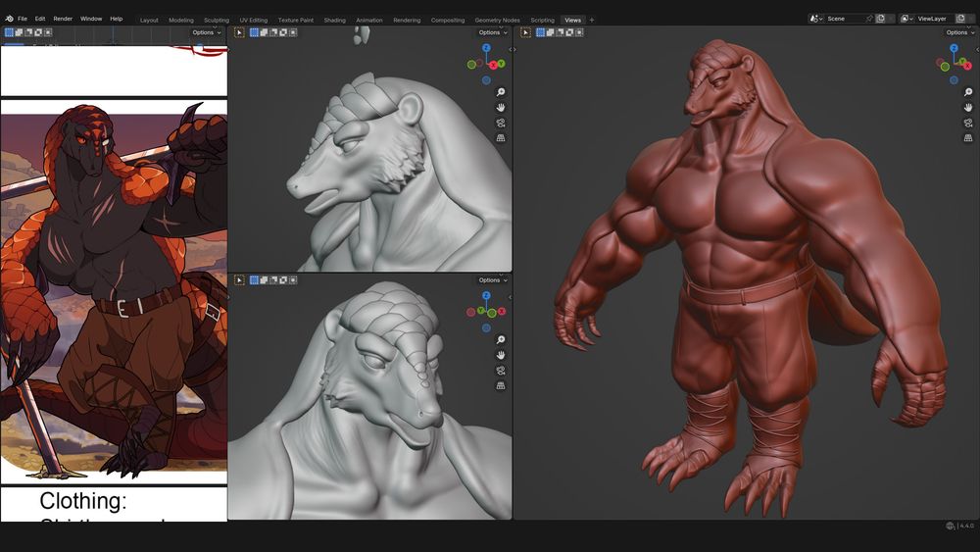980x552 pixels.
Task: Toggle camera view in top-middle viewport
Action: pos(501,123)
